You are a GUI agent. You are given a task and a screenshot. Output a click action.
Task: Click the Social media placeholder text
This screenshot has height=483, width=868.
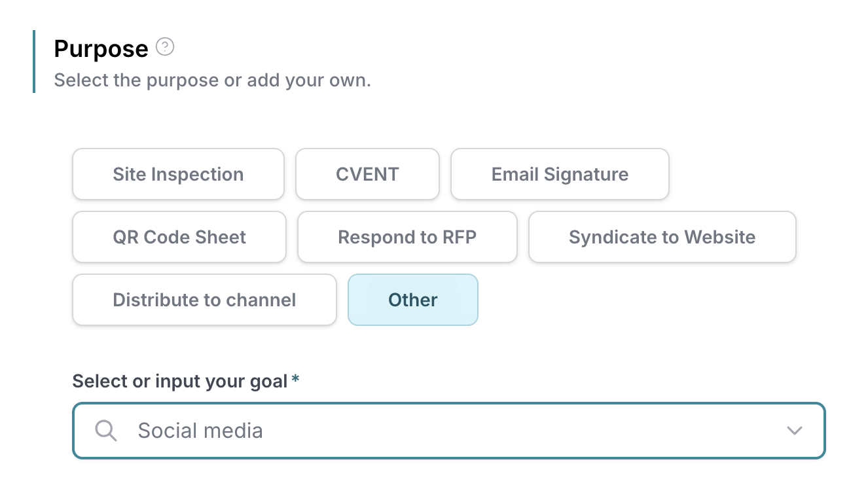[200, 431]
